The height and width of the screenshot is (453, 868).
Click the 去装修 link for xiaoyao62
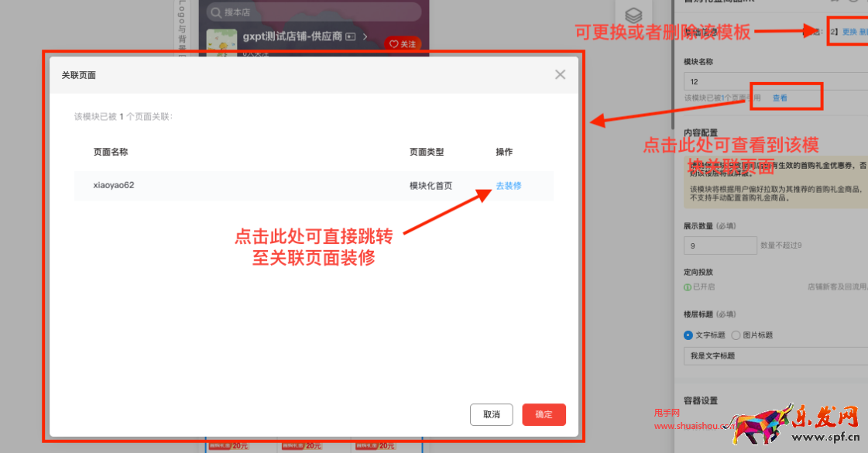coord(508,186)
